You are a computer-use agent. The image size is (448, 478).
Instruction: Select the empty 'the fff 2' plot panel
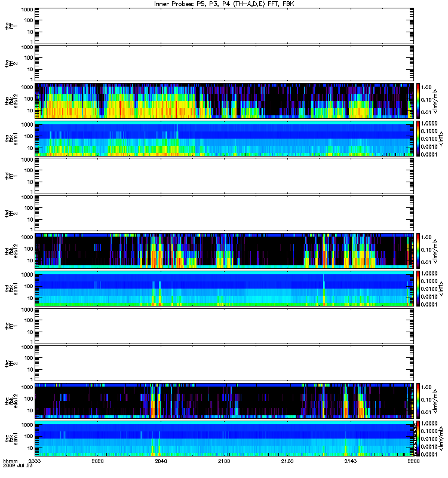[224, 363]
